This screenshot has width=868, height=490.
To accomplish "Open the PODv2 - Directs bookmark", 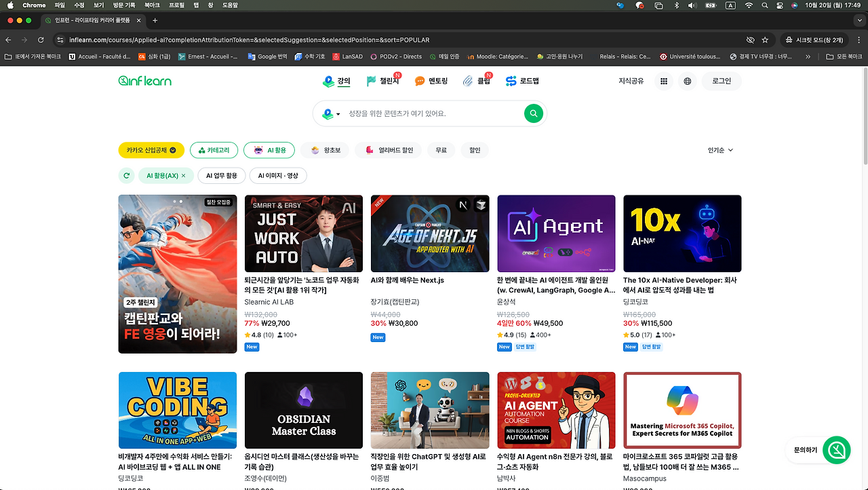I will (395, 56).
